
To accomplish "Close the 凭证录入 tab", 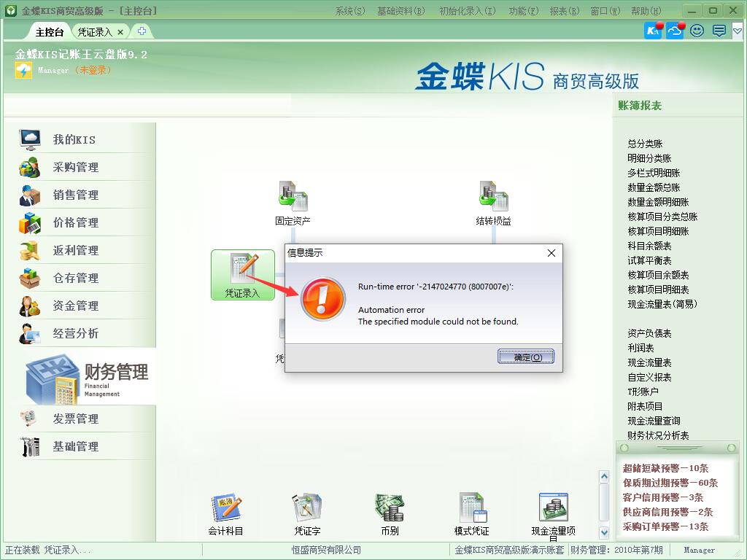I will pyautogui.click(x=120, y=32).
